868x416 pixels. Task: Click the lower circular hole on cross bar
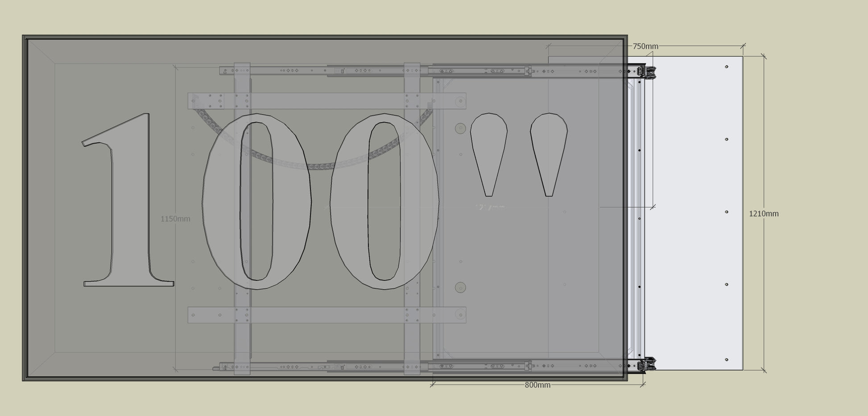click(x=459, y=314)
